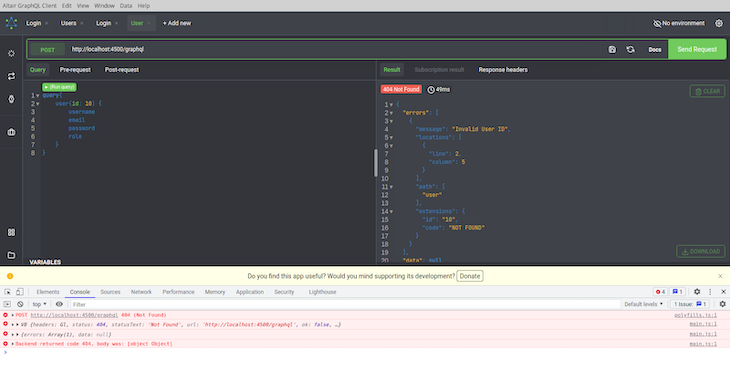Click the CLEAR result button
Screen dimensions: 730x382
(x=707, y=91)
